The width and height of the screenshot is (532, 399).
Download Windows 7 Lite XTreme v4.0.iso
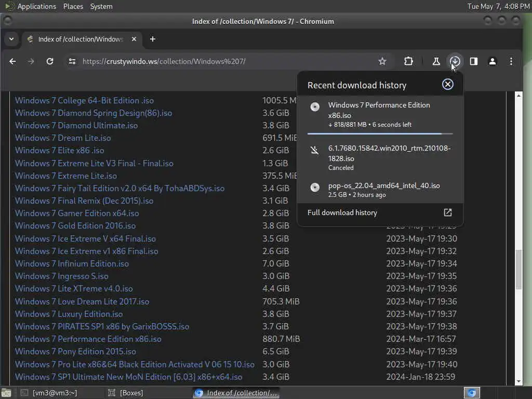[x=74, y=289]
